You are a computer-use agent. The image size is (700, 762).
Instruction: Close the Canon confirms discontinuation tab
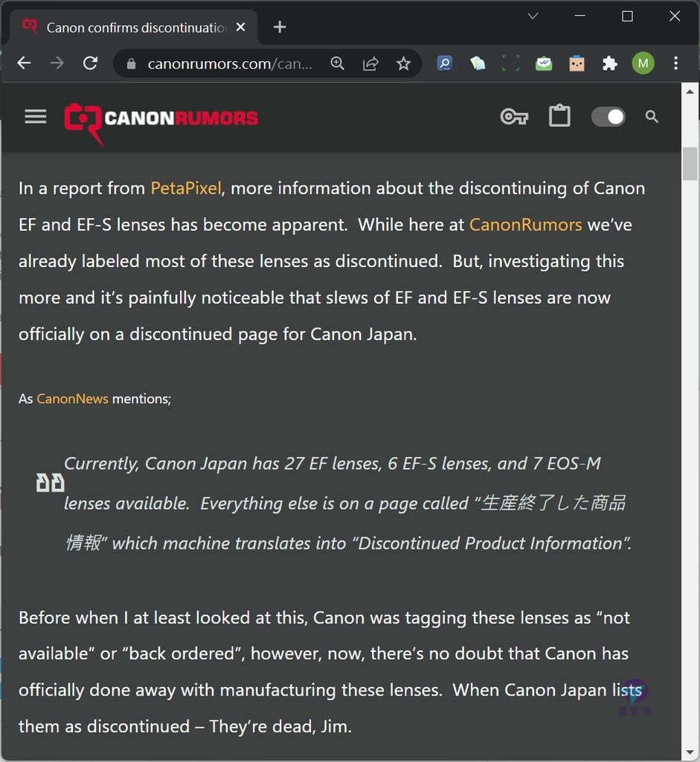(x=240, y=28)
